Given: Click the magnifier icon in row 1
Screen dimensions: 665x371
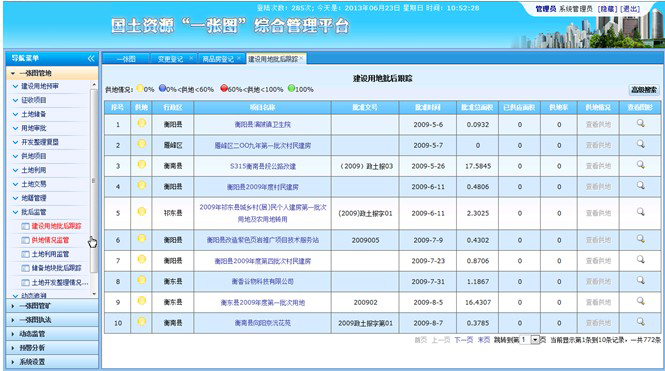Looking at the screenshot, I should pyautogui.click(x=640, y=123).
